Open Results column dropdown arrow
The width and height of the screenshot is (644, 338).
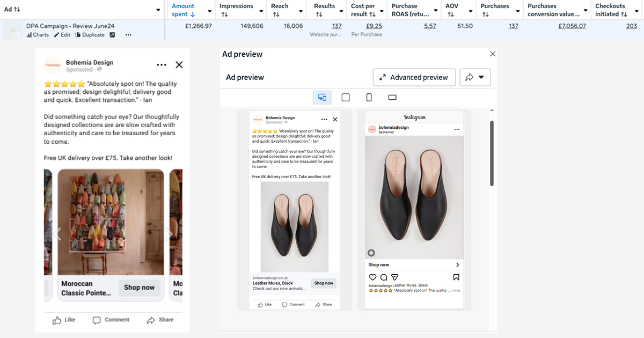pos(340,10)
